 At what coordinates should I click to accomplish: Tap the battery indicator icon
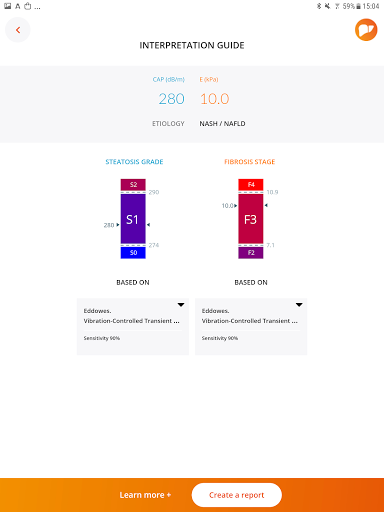(358, 6)
